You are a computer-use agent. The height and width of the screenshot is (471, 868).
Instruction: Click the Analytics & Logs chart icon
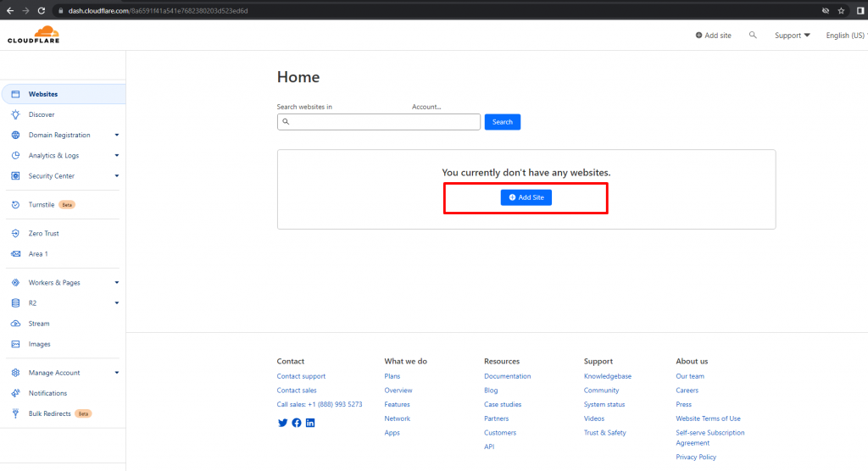pyautogui.click(x=15, y=156)
